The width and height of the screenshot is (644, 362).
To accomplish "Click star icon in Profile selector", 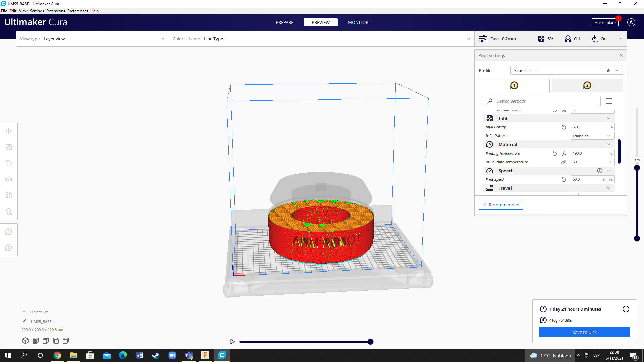I will [608, 70].
